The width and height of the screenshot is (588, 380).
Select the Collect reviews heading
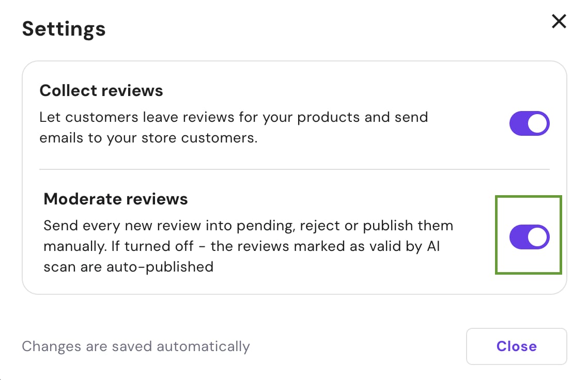pyautogui.click(x=101, y=91)
